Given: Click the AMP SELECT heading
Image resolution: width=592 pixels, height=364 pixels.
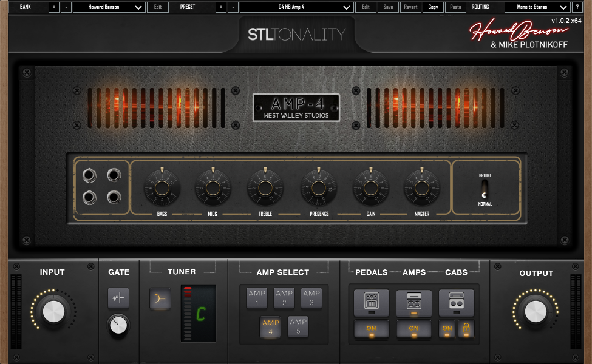Looking at the screenshot, I should click(x=283, y=272).
